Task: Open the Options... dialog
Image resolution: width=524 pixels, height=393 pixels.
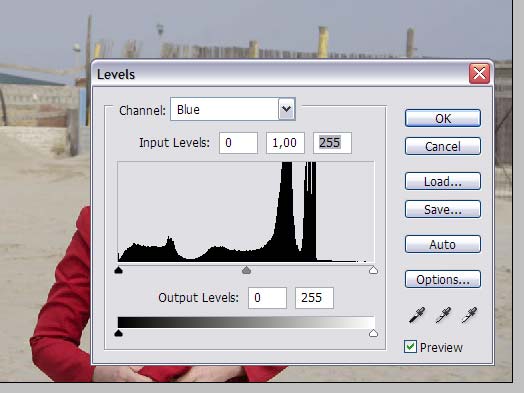Action: pos(443,279)
